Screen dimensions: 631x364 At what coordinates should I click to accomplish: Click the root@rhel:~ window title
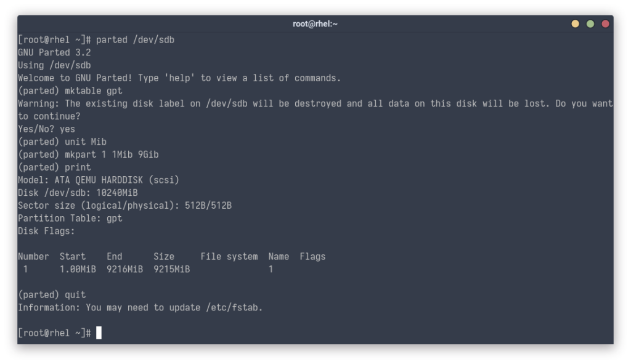click(315, 24)
